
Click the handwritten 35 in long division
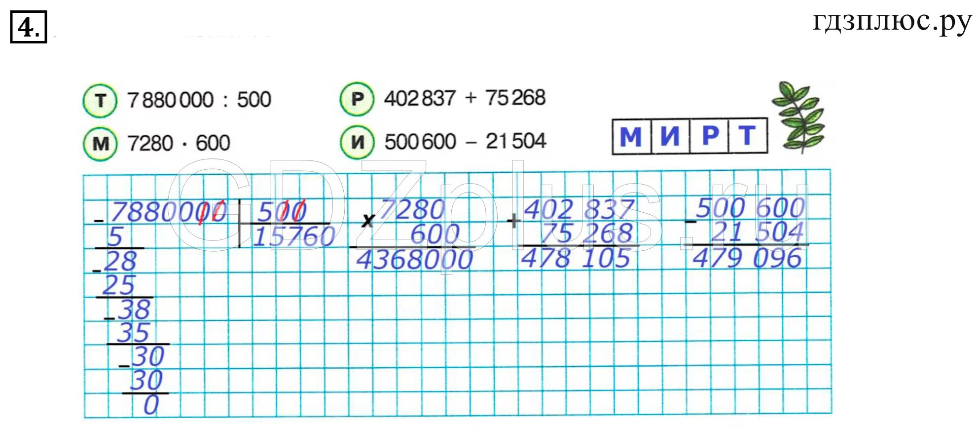[133, 332]
